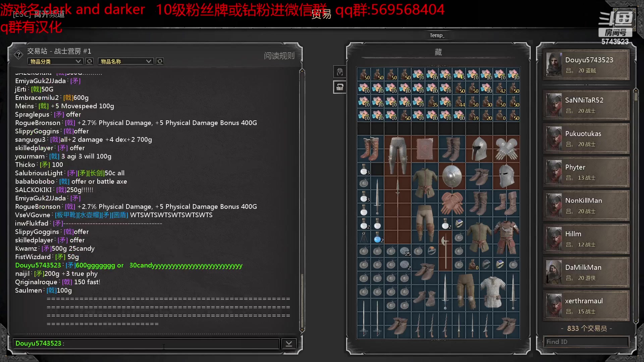Screen dimensions: 644x362
Task: Select trader SaNNiTaR52 from the list
Action: 586,105
